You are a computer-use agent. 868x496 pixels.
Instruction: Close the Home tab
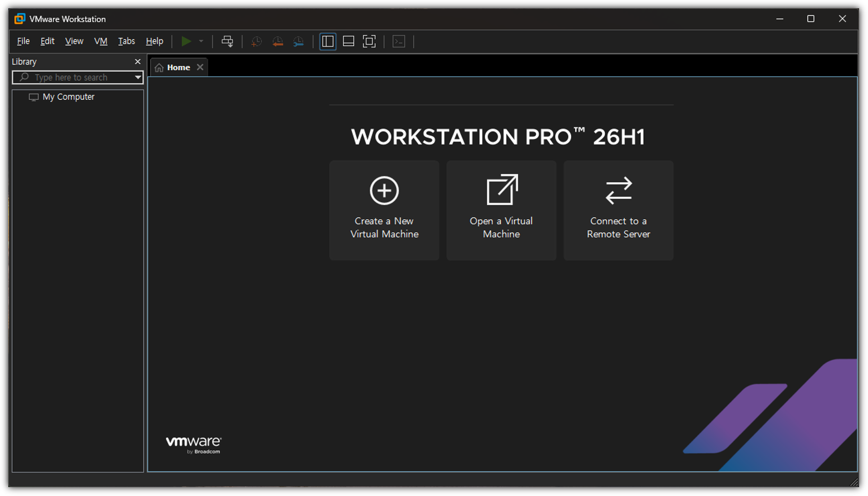pos(200,67)
